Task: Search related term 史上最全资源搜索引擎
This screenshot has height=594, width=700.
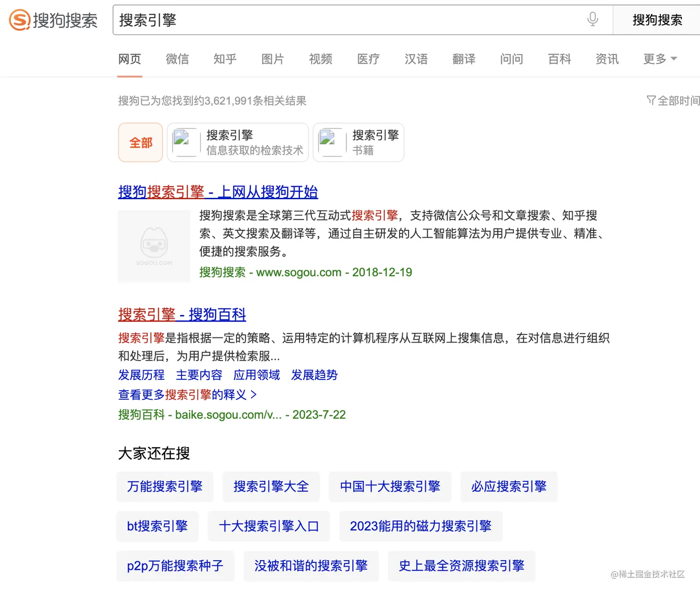Action: pyautogui.click(x=462, y=566)
